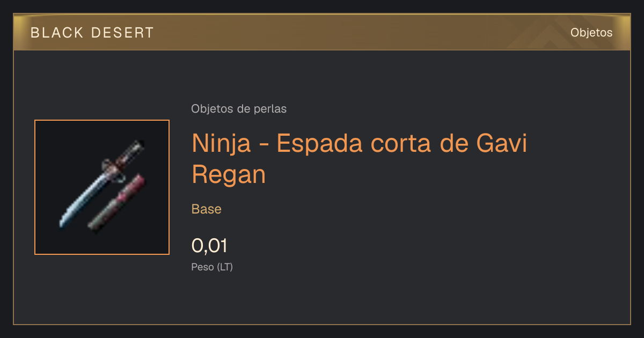The image size is (644, 338).
Task: Click the BLACK DESERT logo text
Action: 92,33
